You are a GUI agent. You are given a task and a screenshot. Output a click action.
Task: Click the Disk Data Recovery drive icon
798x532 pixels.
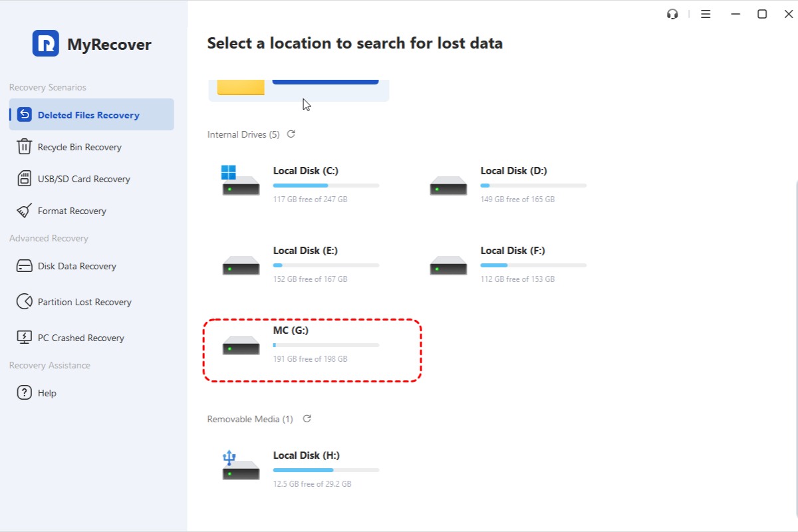click(x=25, y=266)
